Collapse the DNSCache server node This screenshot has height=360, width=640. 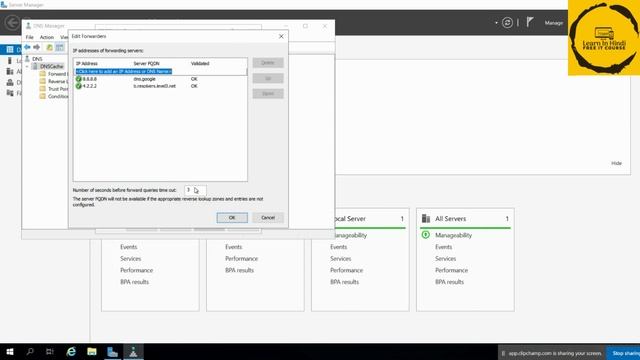[x=27, y=66]
